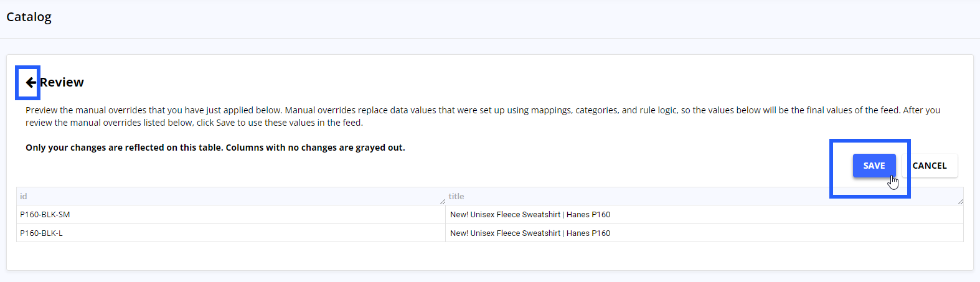The width and height of the screenshot is (980, 282).
Task: Save the manual overrides
Action: [874, 166]
